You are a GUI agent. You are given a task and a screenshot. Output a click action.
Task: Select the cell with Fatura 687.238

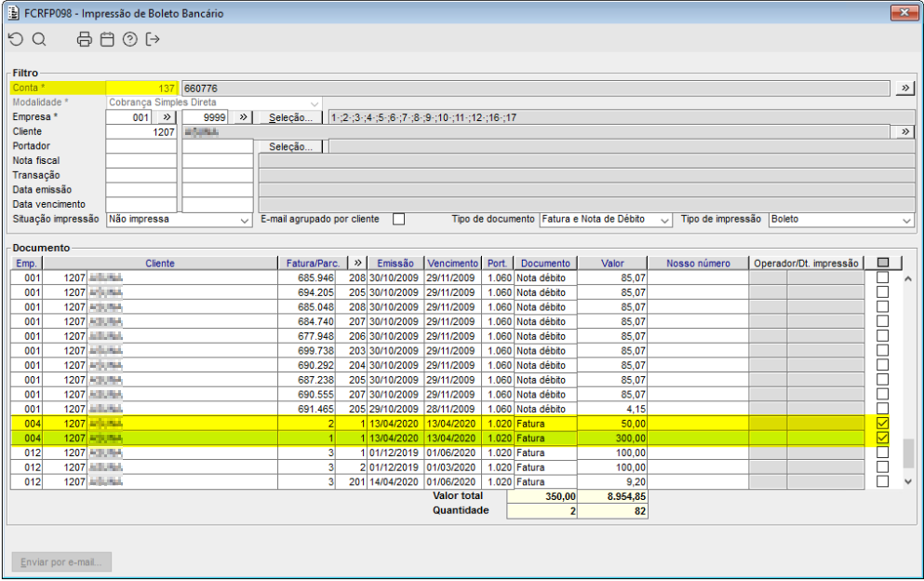(x=306, y=379)
